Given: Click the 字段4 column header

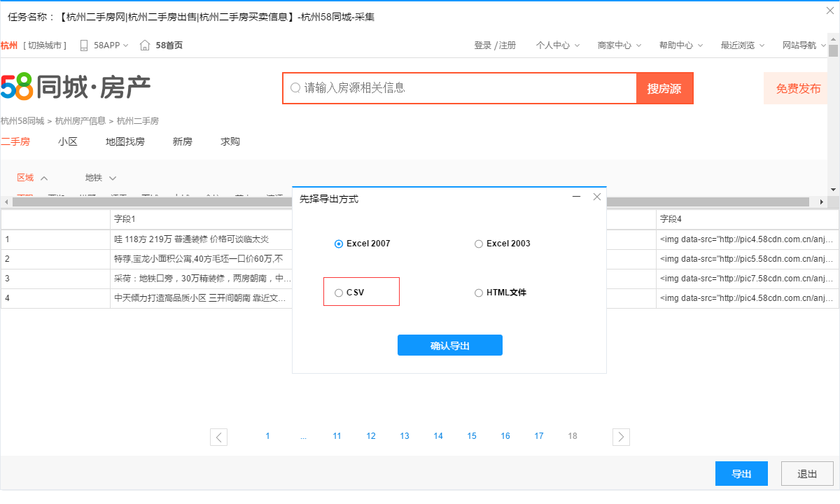Looking at the screenshot, I should (x=747, y=219).
